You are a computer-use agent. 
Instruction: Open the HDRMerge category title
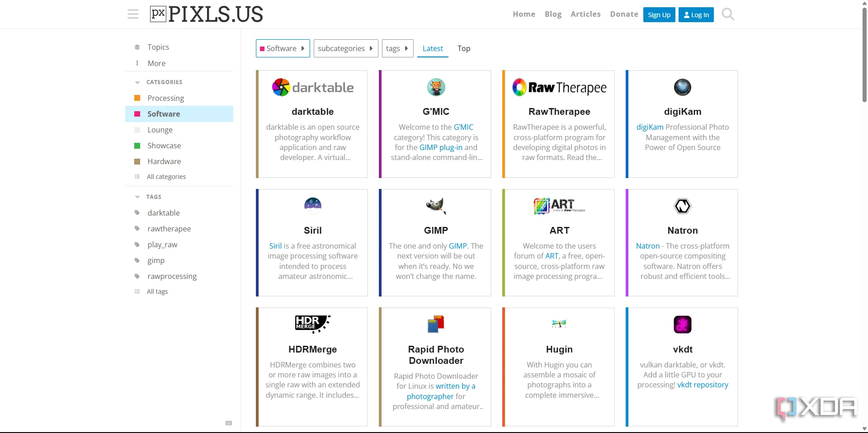coord(313,349)
